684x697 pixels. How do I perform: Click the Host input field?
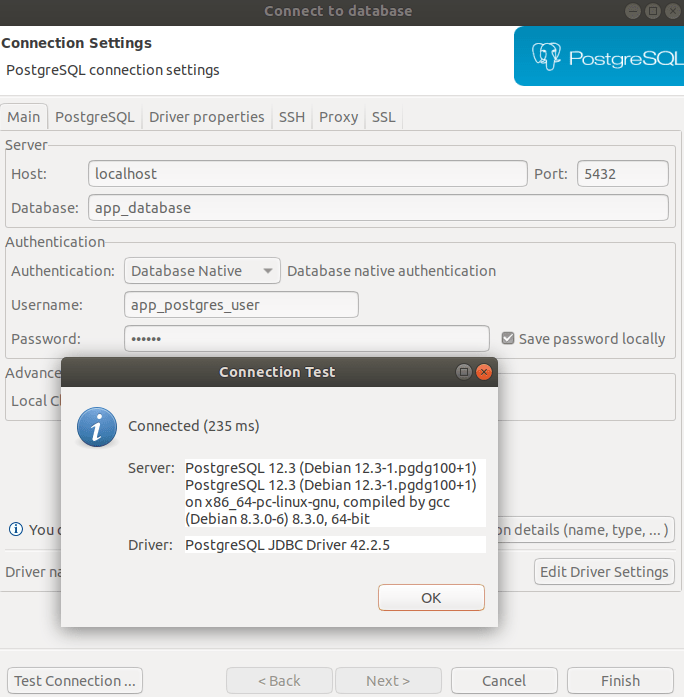point(308,173)
